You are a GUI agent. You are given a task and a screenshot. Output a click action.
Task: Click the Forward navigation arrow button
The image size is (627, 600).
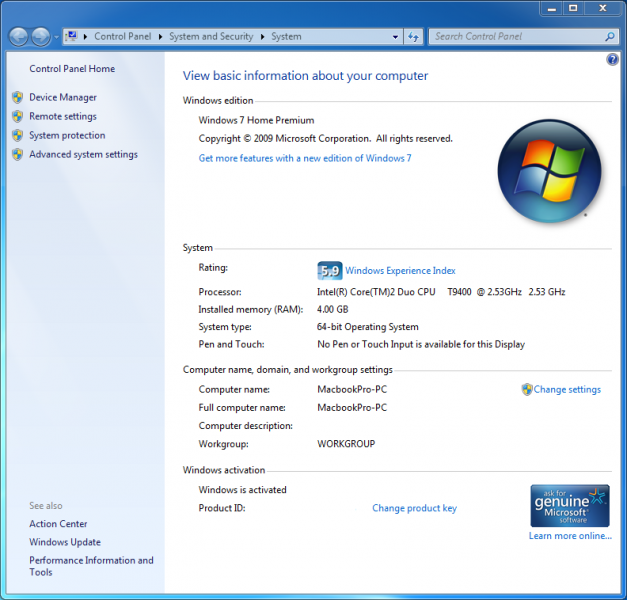click(40, 37)
